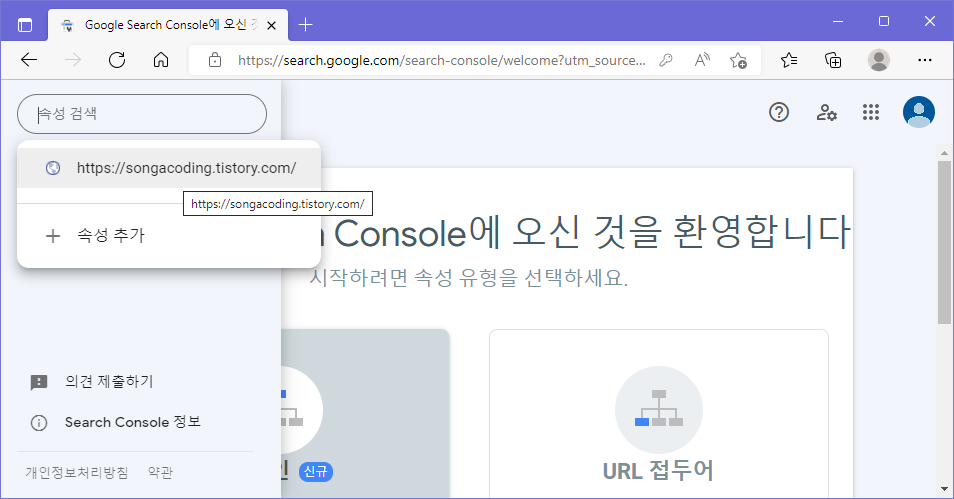Focus the 속성 검색 search field
This screenshot has width=954, height=499.
tap(142, 114)
